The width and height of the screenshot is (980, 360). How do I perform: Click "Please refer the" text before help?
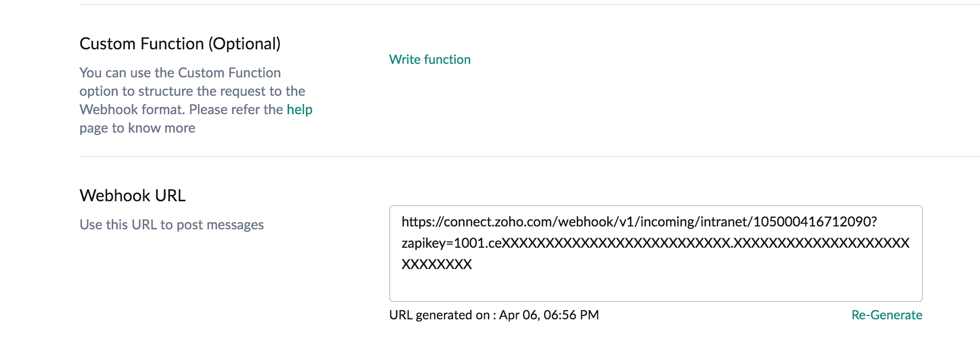coord(236,110)
